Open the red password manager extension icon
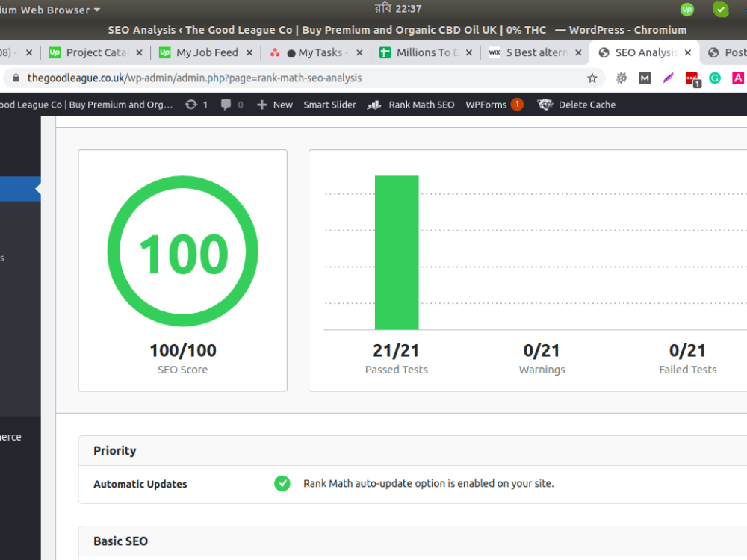The height and width of the screenshot is (560, 747). [x=692, y=79]
